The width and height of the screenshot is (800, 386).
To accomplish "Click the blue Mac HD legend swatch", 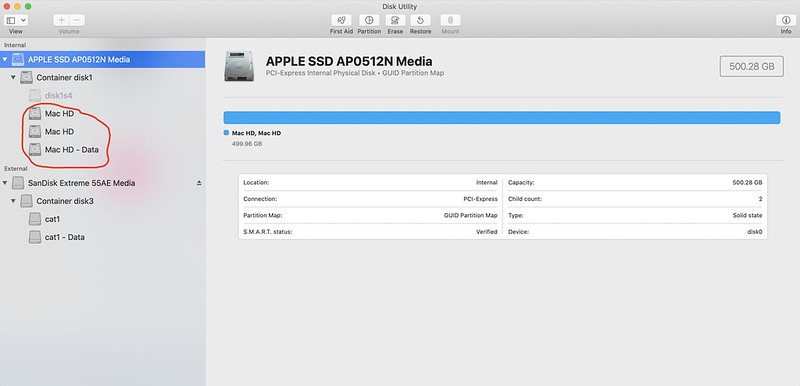I will coord(226,133).
